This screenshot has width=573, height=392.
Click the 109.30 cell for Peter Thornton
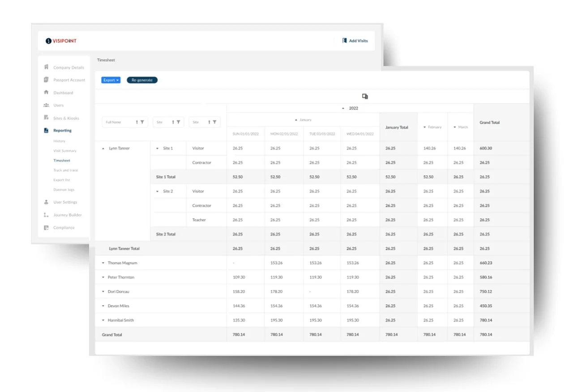(245, 277)
